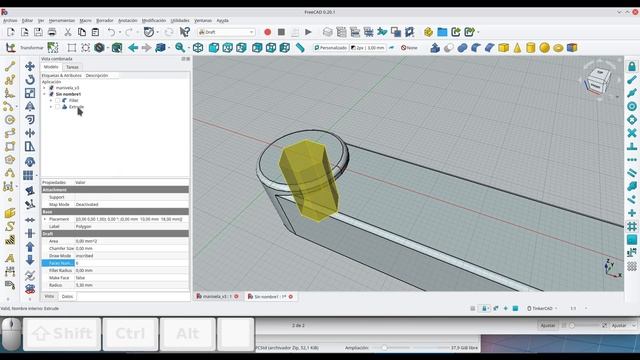The image size is (640, 360).
Task: Select the Draft Circle tool
Action: [10, 120]
